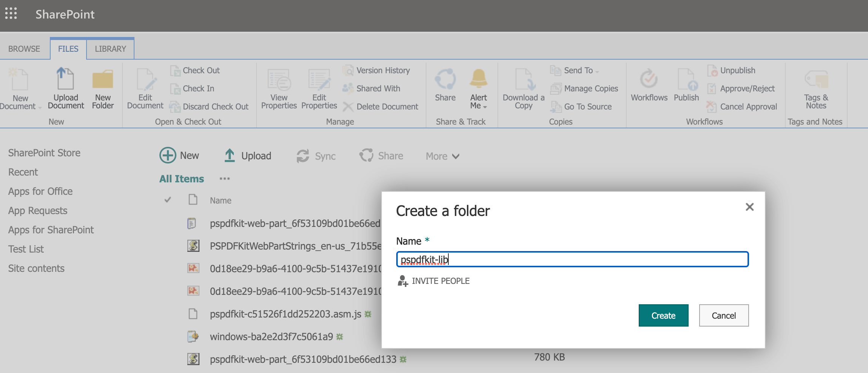Click the Share button in library toolbar

tap(381, 156)
